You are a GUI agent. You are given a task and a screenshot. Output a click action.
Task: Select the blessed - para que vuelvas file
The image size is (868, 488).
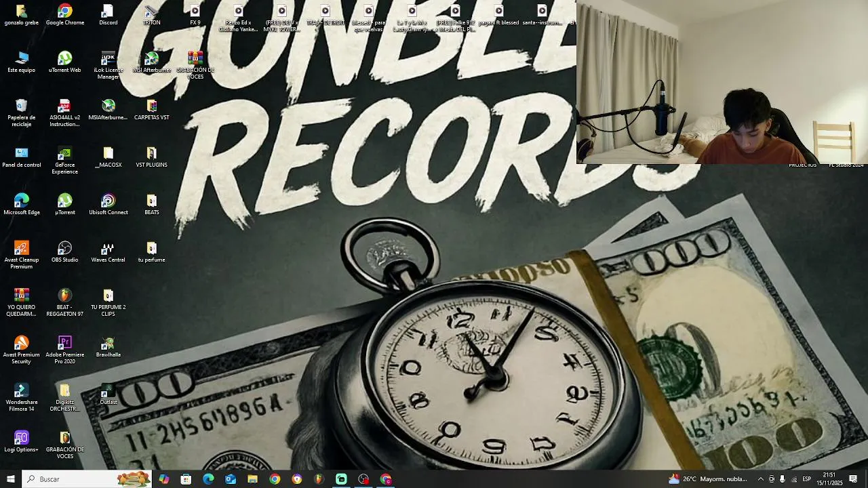tap(369, 18)
